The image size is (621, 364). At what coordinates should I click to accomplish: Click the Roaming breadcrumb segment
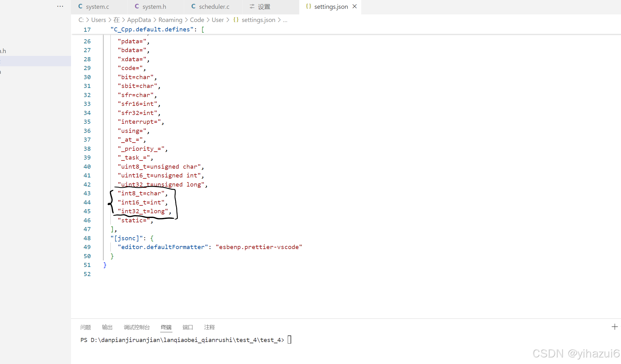click(170, 20)
